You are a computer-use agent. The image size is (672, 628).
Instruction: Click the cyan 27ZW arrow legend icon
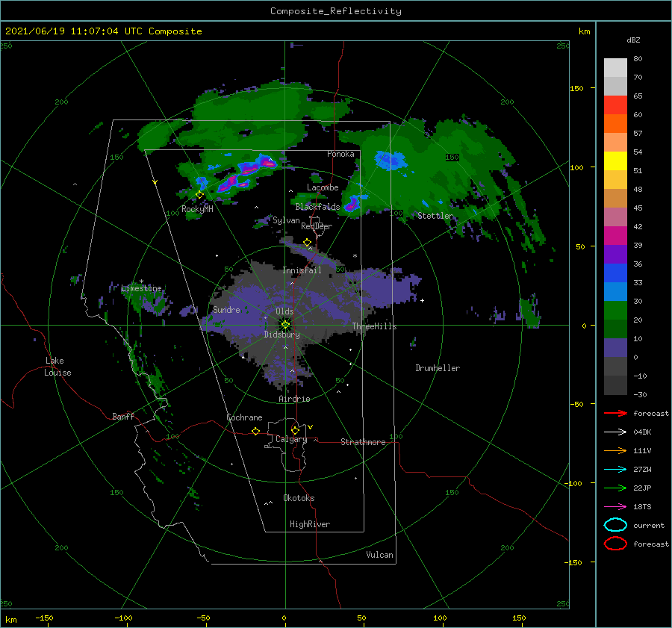coord(615,470)
